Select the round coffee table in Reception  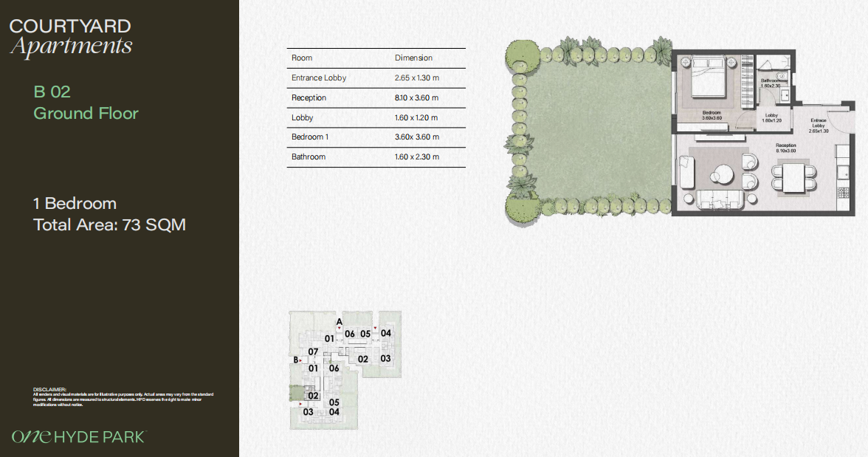click(723, 174)
